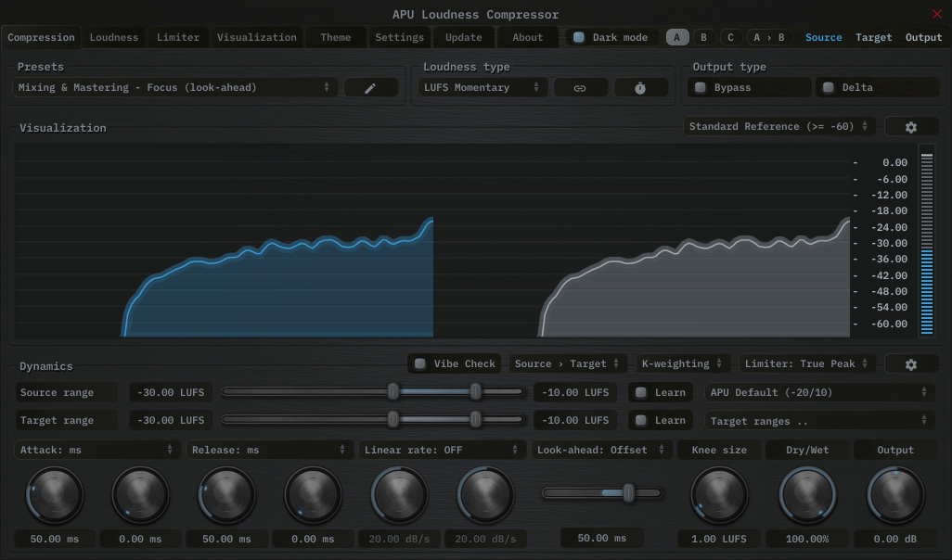Click the Dry/Wet knob
This screenshot has width=952, height=560.
[x=806, y=494]
